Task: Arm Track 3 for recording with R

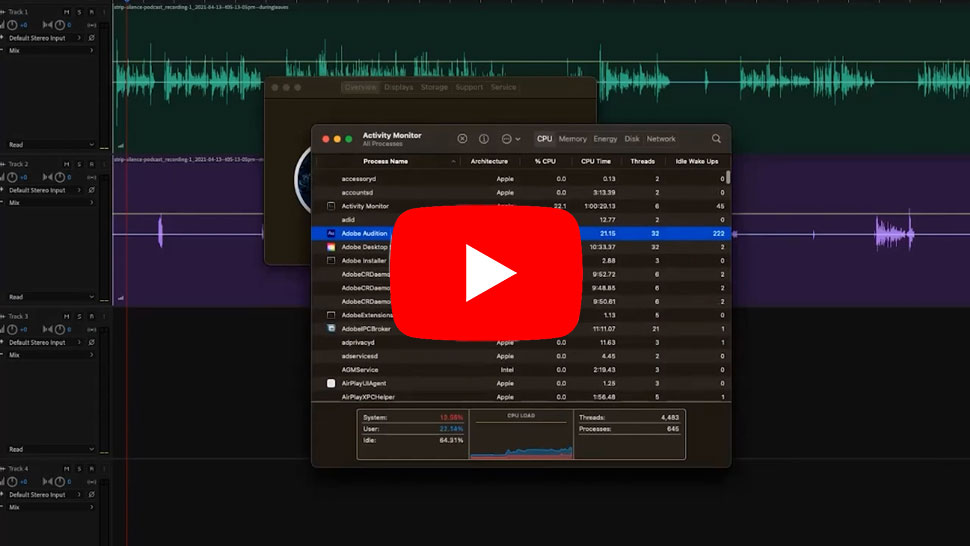Action: [x=92, y=316]
